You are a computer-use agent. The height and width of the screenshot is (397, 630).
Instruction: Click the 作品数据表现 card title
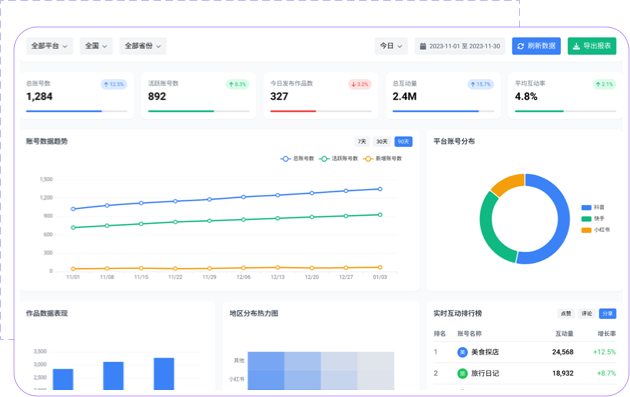click(47, 313)
